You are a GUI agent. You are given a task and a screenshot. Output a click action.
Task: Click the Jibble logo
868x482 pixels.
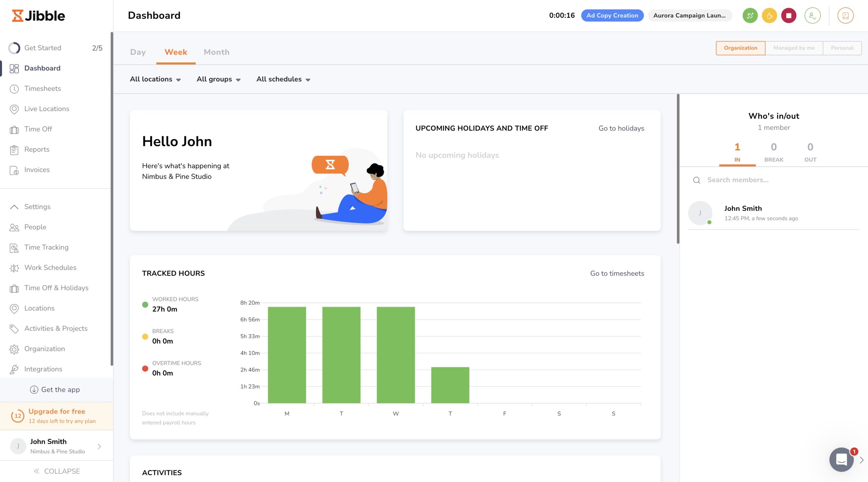(38, 16)
